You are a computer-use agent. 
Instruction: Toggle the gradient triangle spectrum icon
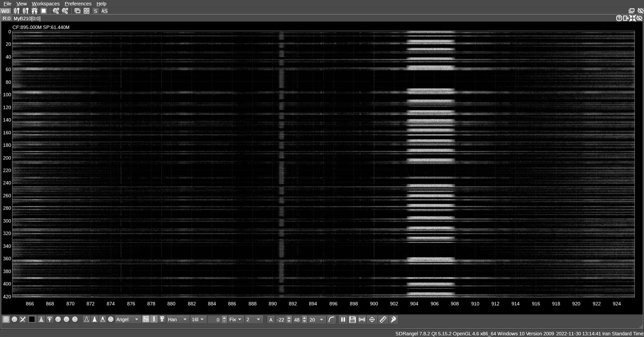pos(103,319)
